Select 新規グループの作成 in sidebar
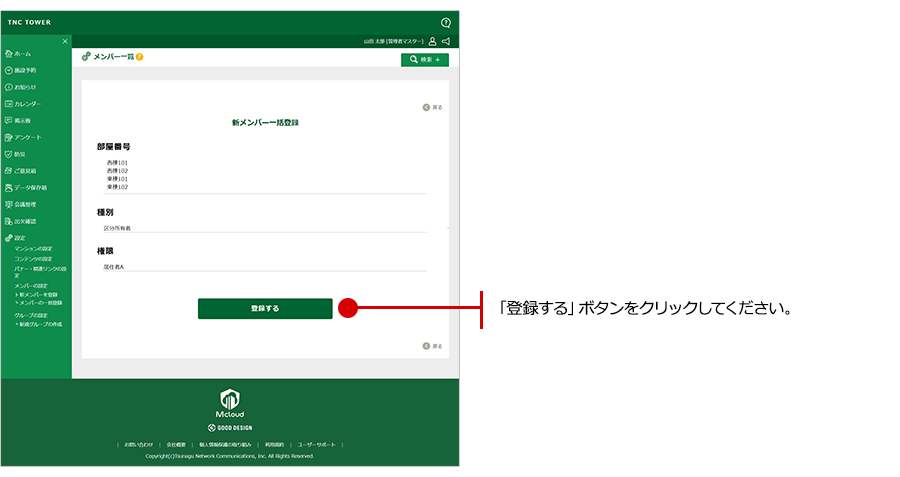Screen dimensions: 900x477 [x=39, y=325]
